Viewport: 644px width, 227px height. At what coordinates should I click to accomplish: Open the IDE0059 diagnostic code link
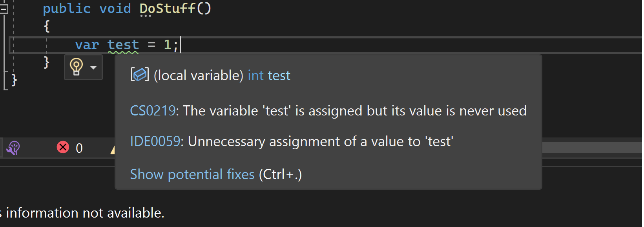pos(155,141)
